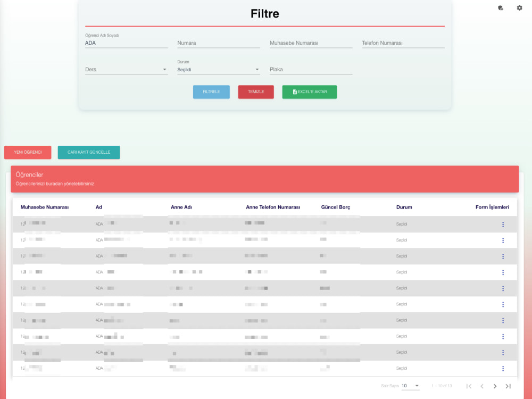Add a student via YENI ÖĞRENCI

click(28, 152)
